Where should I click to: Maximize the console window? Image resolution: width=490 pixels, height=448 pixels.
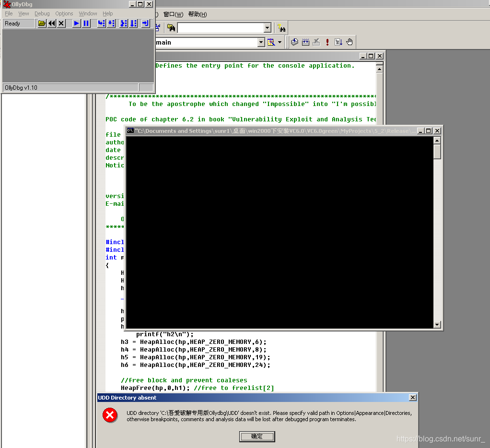pyautogui.click(x=429, y=130)
